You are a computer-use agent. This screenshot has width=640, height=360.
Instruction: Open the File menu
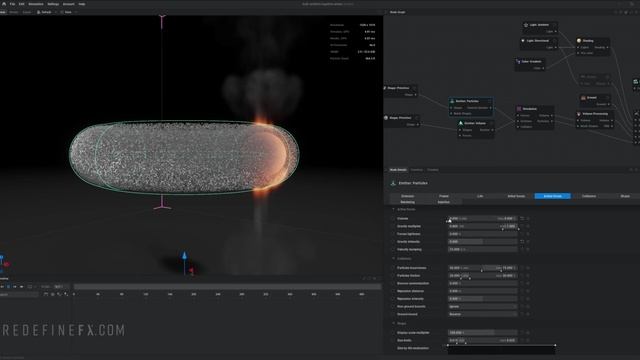click(x=12, y=4)
